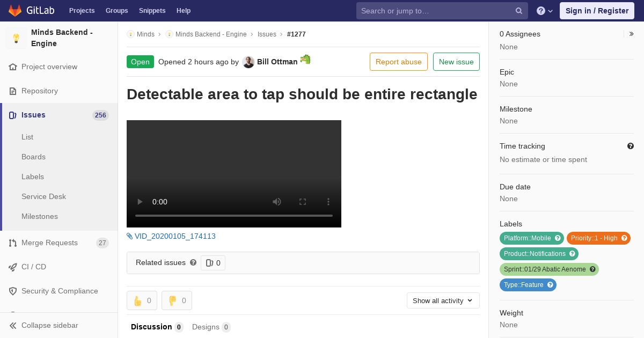This screenshot has height=338, width=644.
Task: Click help icon on Type::Feature label
Action: [x=550, y=285]
